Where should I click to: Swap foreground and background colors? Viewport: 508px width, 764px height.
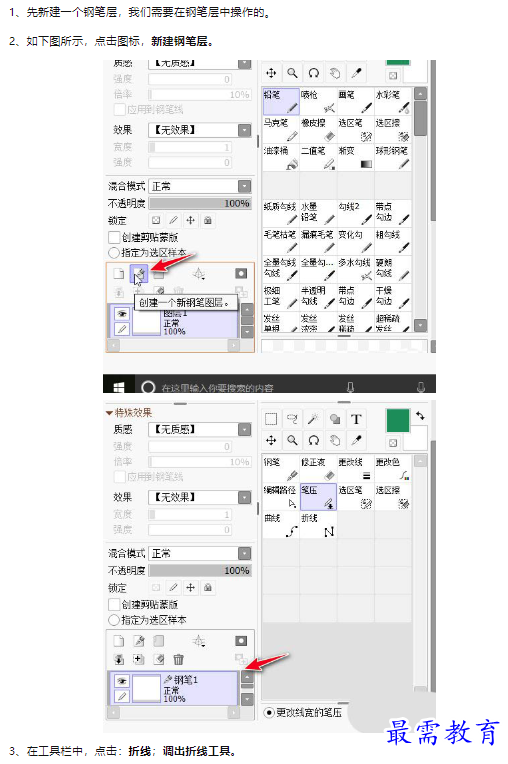(x=420, y=416)
